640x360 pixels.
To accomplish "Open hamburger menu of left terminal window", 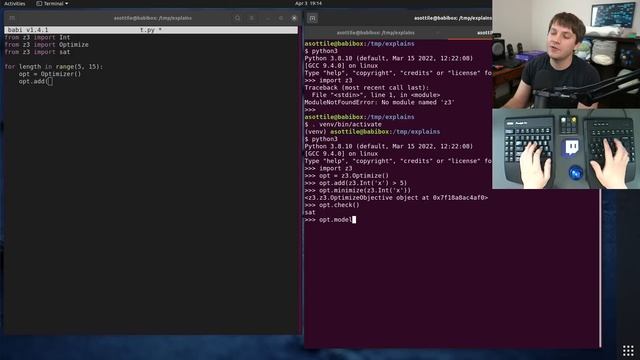I will (x=252, y=18).
